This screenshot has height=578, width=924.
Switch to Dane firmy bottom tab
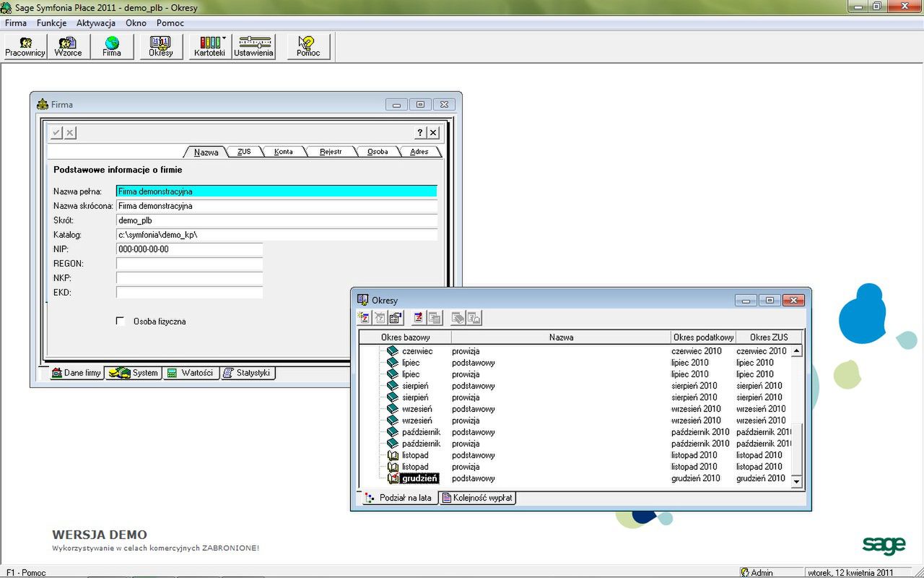pos(77,373)
